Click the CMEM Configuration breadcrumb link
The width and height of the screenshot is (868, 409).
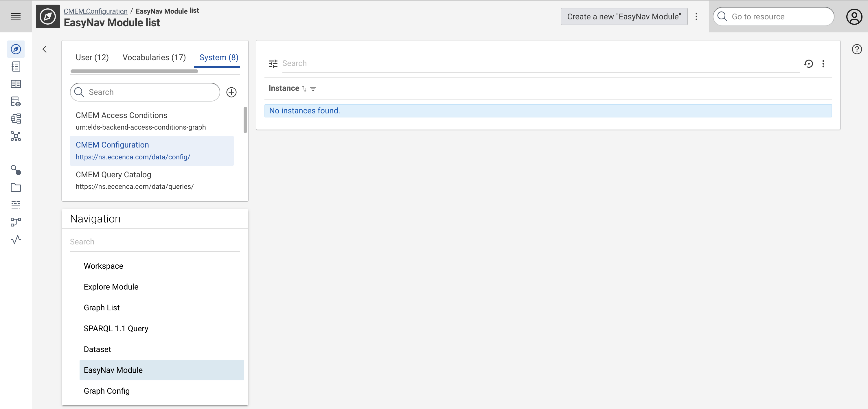click(96, 10)
